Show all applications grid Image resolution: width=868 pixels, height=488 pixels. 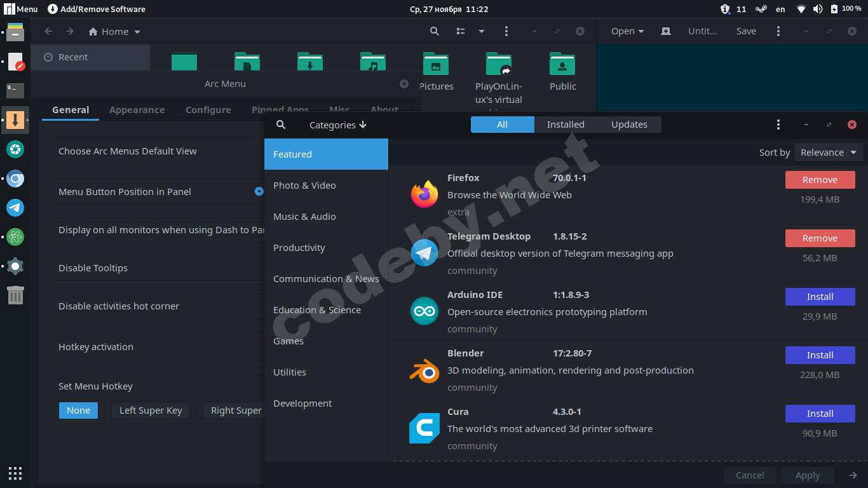click(15, 473)
